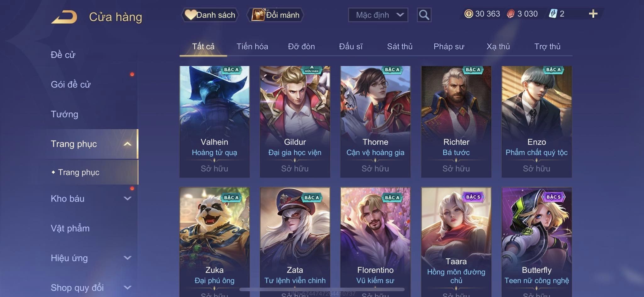The width and height of the screenshot is (644, 297).
Task: Tap the red ruby gem icon
Action: point(511,14)
